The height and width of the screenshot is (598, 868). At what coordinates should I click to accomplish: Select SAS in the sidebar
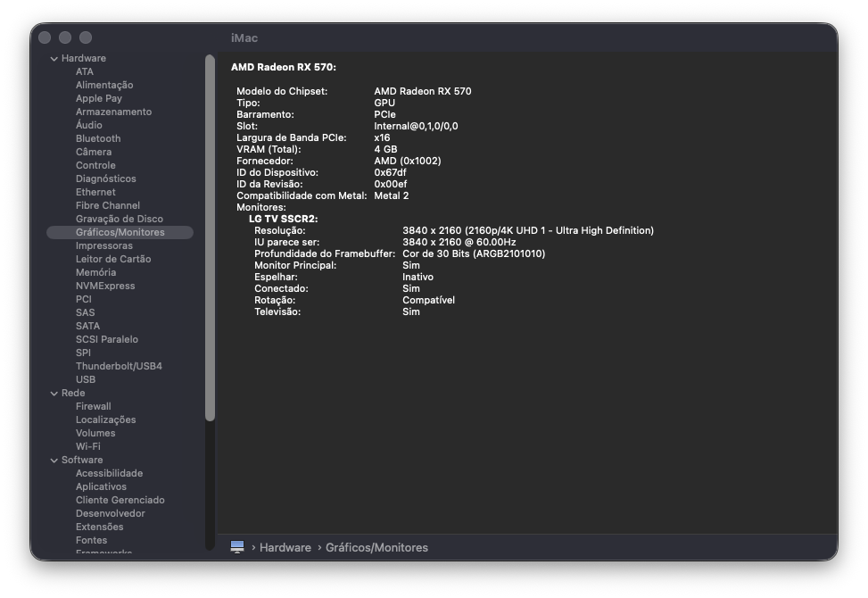coord(86,312)
